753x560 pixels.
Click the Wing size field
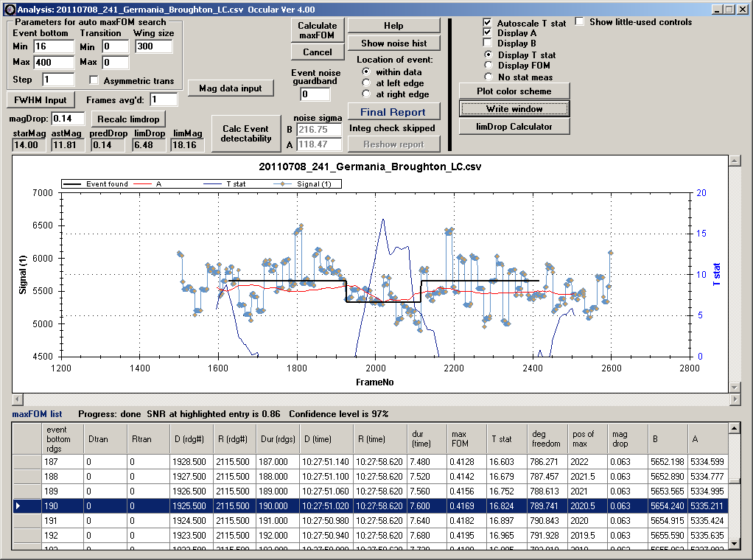click(x=153, y=46)
